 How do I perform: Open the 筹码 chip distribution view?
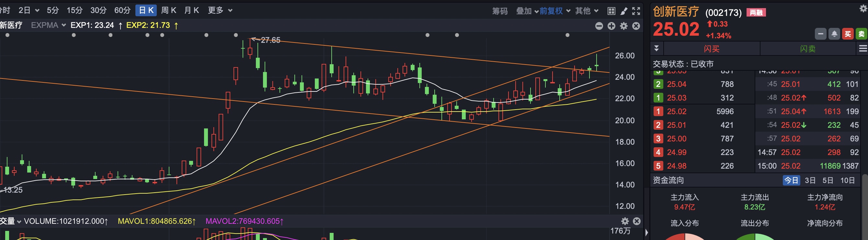(500, 11)
